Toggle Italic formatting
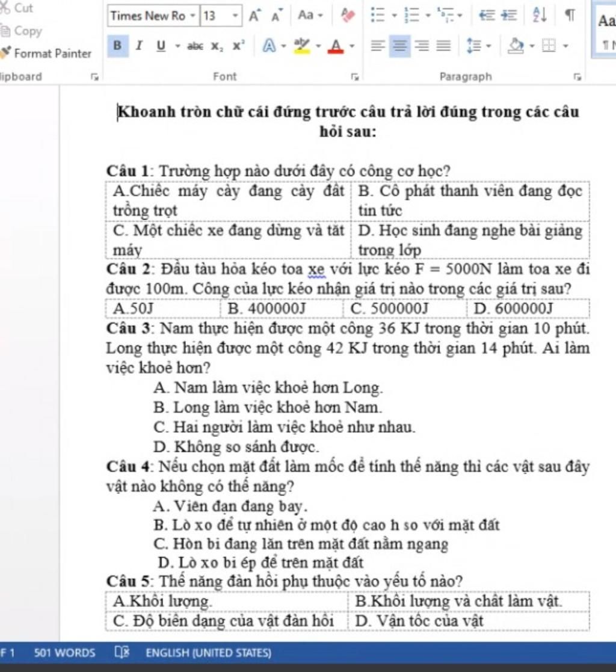This screenshot has height=672, width=616. 139,46
